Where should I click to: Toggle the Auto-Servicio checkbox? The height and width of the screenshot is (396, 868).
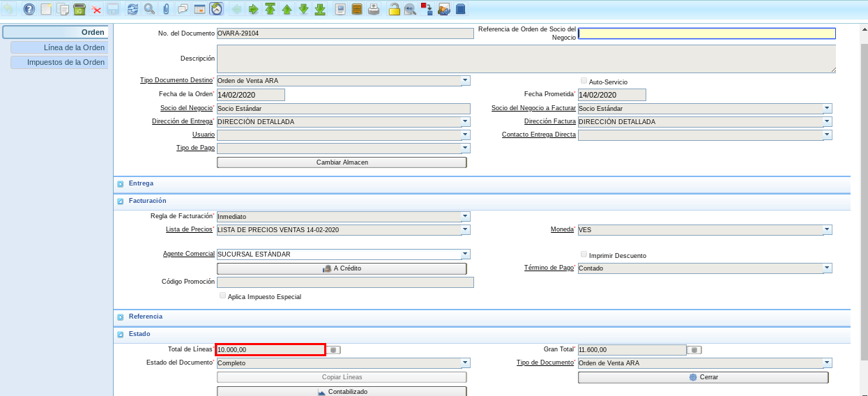pyautogui.click(x=584, y=81)
